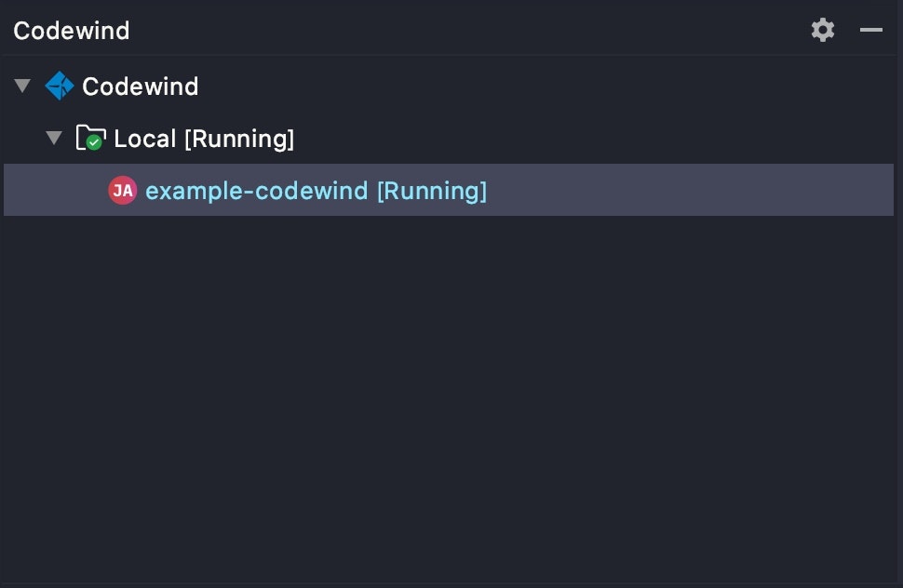Collapse the Codewind root node

[23, 87]
